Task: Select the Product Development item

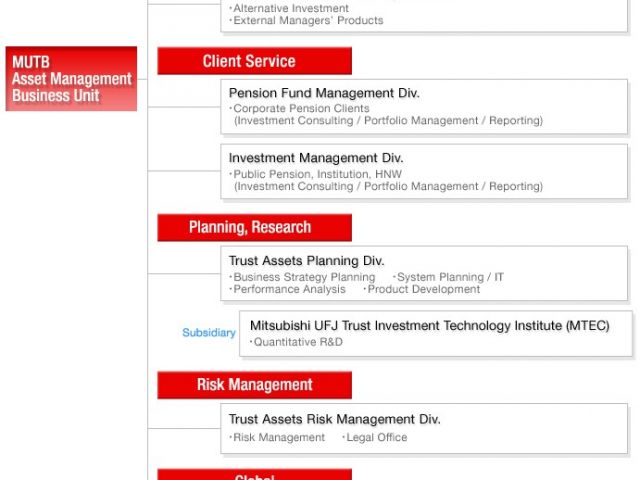Action: tap(422, 289)
